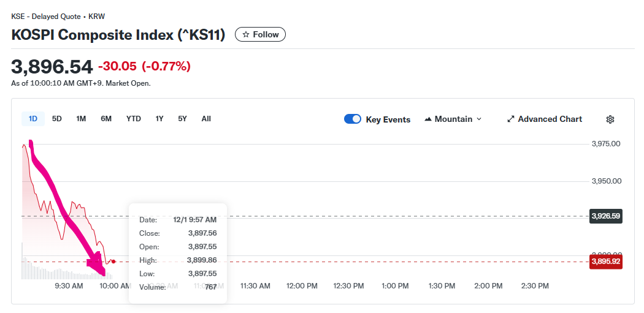The height and width of the screenshot is (313, 644).
Task: Click the KOSPI Composite Index title
Action: (118, 35)
